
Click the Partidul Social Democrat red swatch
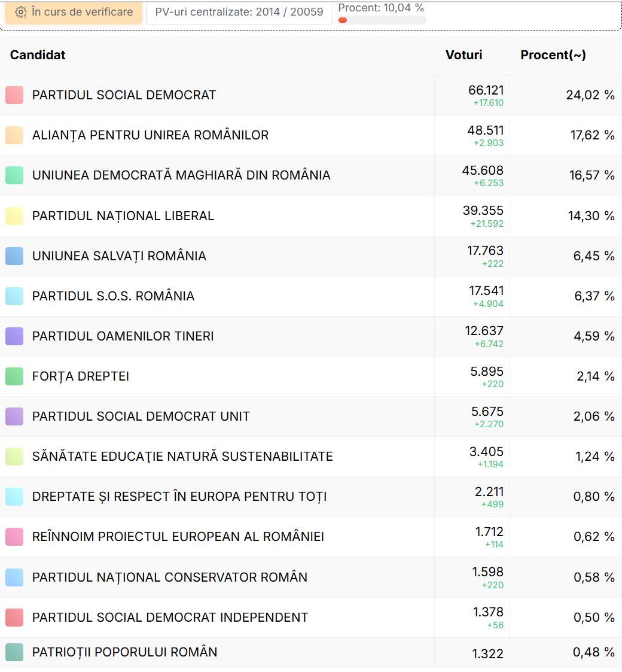[14, 95]
